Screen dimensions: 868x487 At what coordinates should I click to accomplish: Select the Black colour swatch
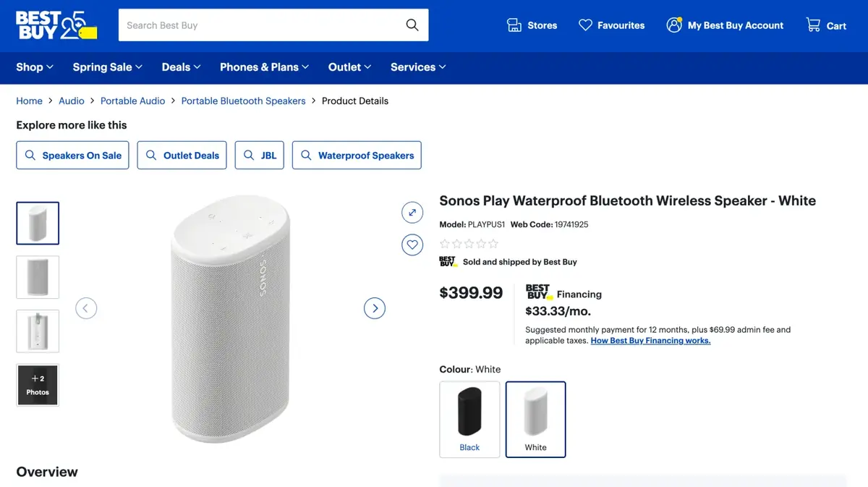pyautogui.click(x=469, y=419)
